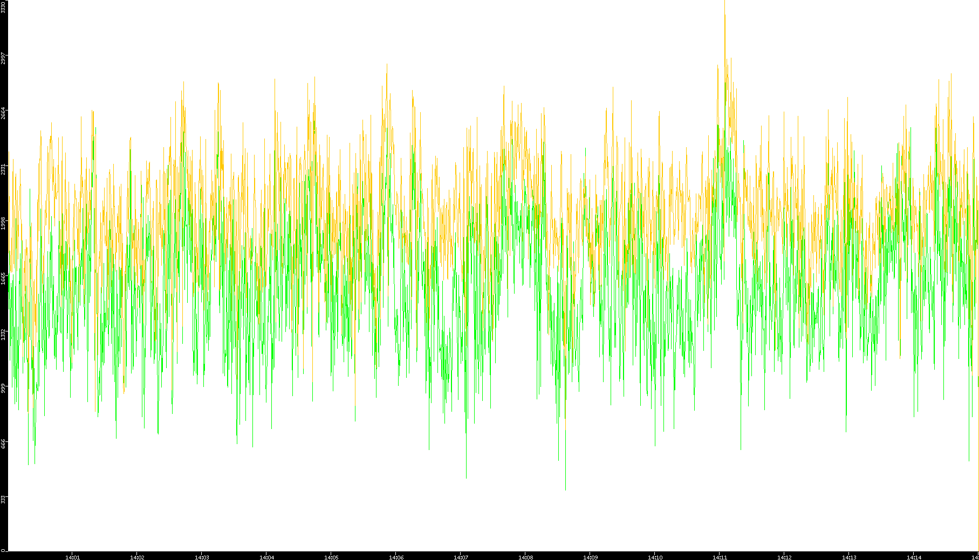Pick the 14:09 label on the timeline
This screenshot has width=979, height=560.
[590, 557]
